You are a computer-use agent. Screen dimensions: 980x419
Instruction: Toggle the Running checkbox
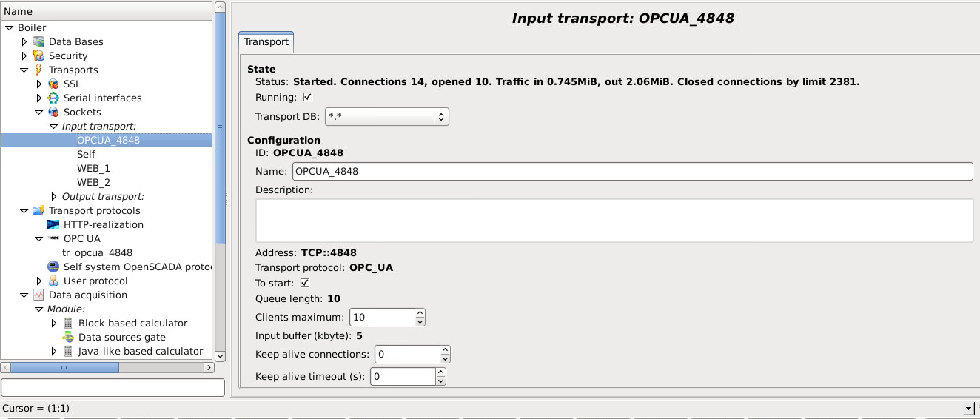(308, 98)
